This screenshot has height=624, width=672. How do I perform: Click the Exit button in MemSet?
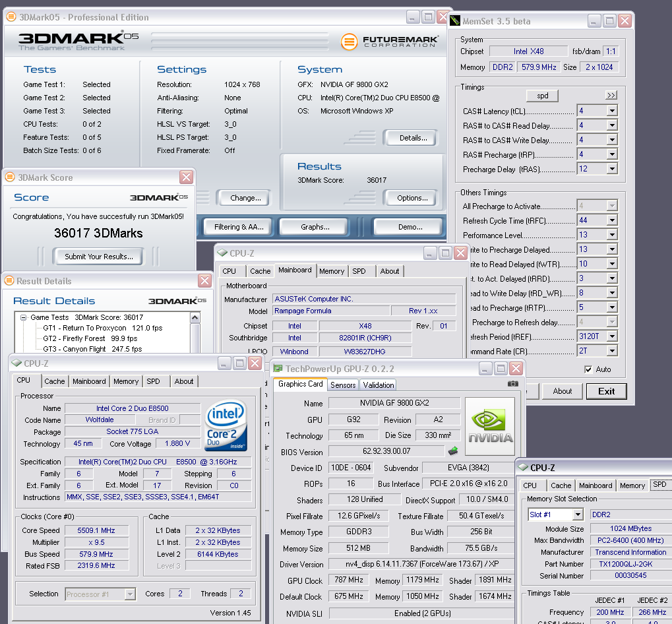(x=606, y=391)
